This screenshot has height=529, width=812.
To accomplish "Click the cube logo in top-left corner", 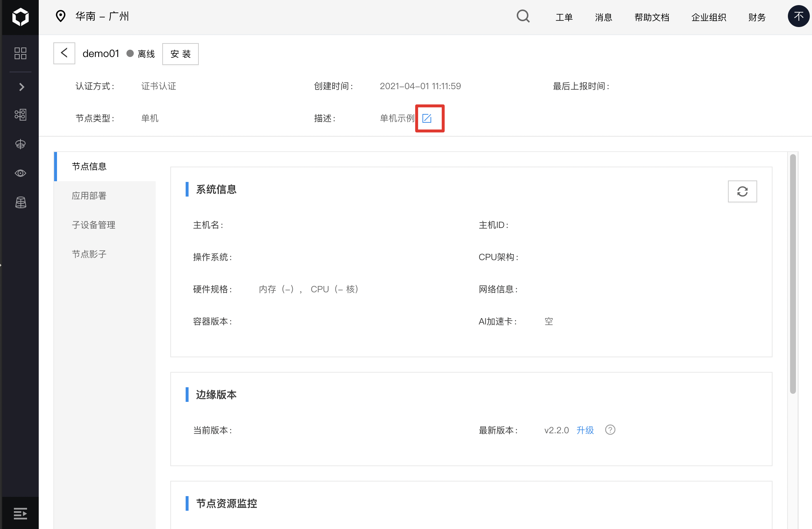I will point(20,17).
